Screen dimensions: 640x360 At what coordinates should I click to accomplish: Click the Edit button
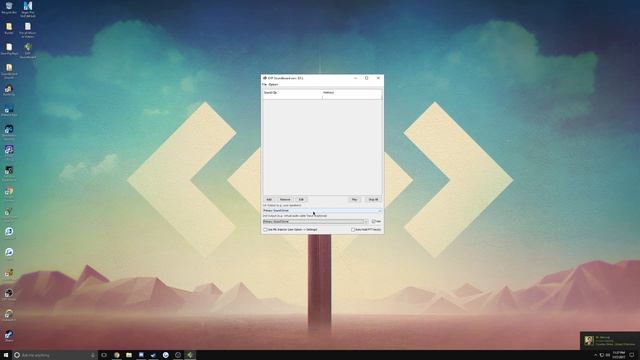click(x=301, y=200)
